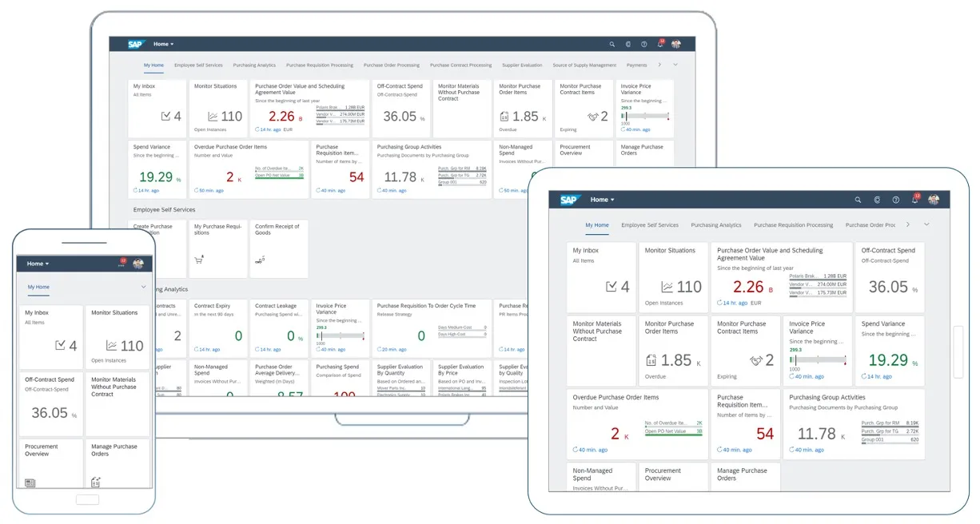This screenshot has height=524, width=980.
Task: Switch to the Purchasing Analytics tab
Action: point(255,65)
